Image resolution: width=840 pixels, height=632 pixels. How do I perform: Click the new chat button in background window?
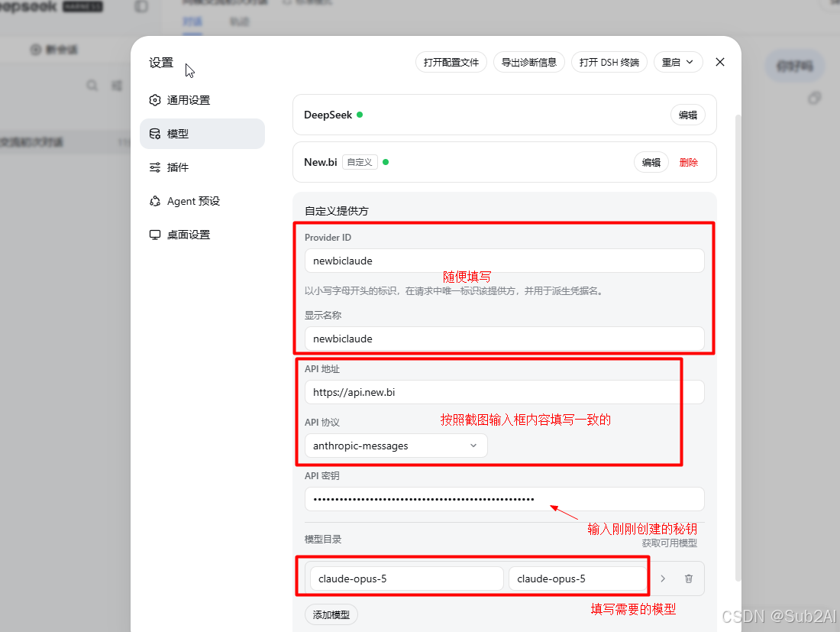coord(55,50)
